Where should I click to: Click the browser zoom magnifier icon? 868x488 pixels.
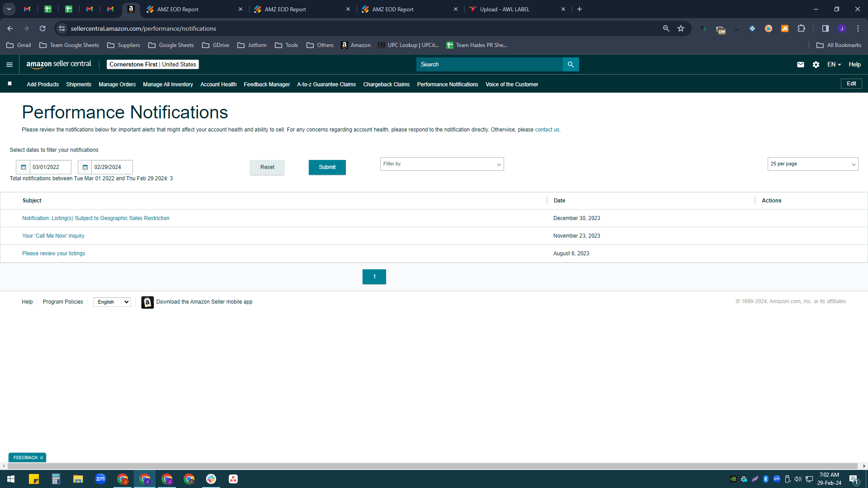coord(666,28)
